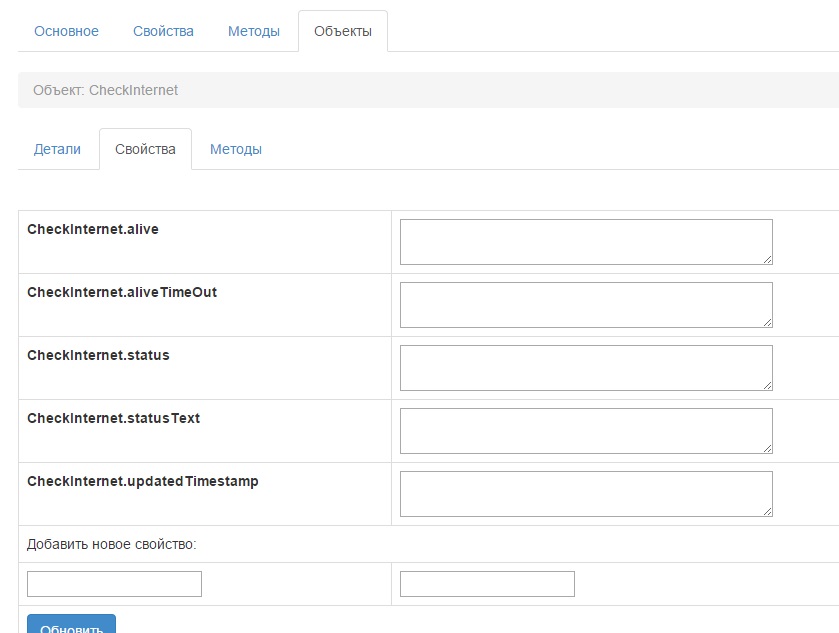Focus the CheckInternet.statusText value field
The height and width of the screenshot is (633, 839).
pyautogui.click(x=585, y=431)
